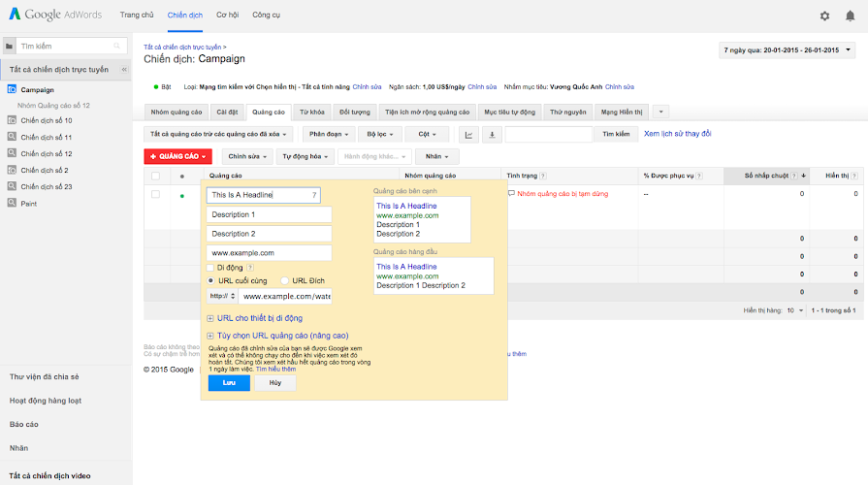The width and height of the screenshot is (868, 485).
Task: Click the icon next to Chiến dịch số 2
Action: pyautogui.click(x=12, y=170)
